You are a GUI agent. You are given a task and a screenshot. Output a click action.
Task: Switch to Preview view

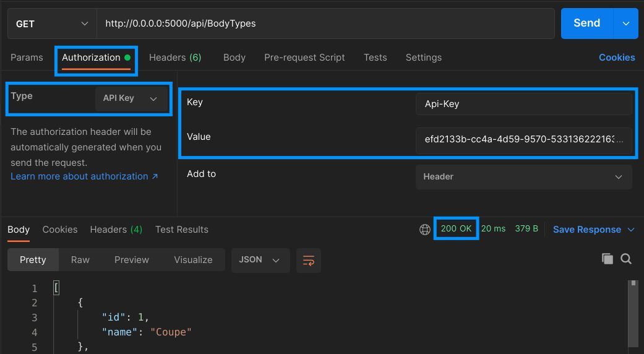tap(131, 260)
